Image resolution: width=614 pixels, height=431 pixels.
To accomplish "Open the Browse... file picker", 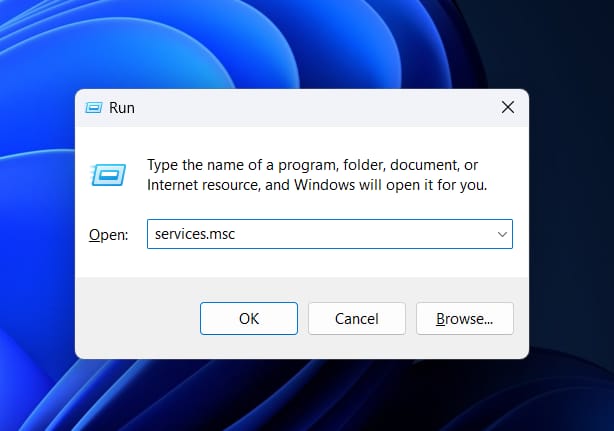I will (465, 318).
